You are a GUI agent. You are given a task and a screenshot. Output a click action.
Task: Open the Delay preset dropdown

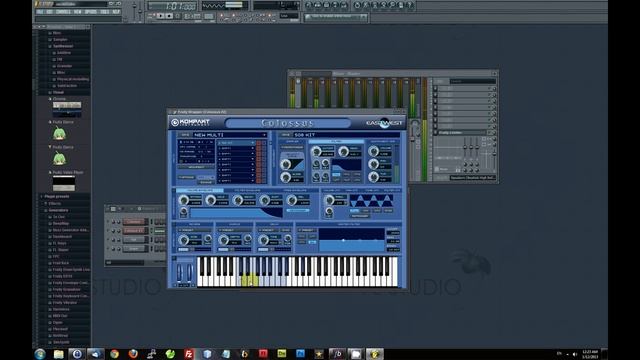[x=268, y=230]
